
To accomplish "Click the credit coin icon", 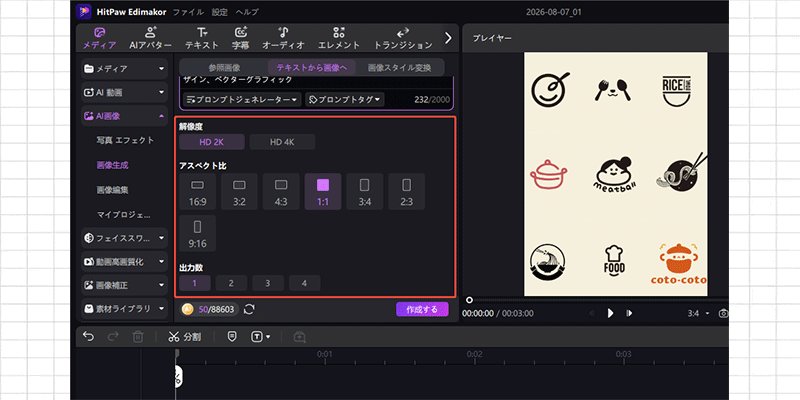I will tap(187, 309).
